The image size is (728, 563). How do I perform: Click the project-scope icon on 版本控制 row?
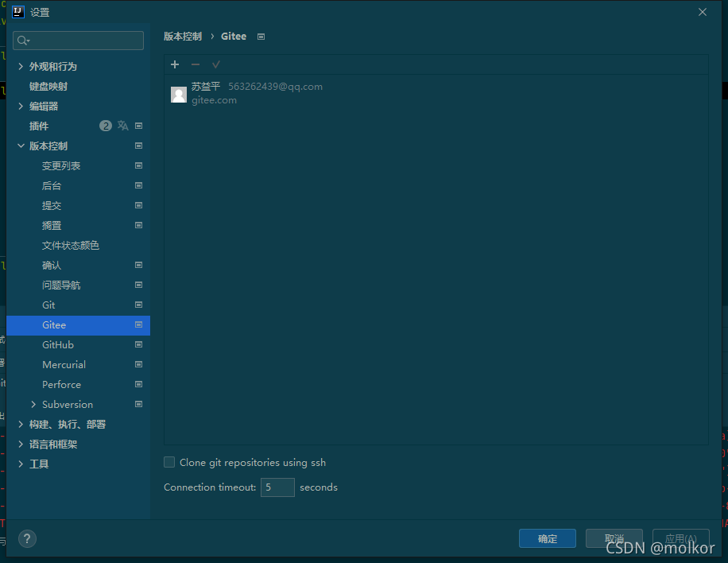[x=138, y=146]
